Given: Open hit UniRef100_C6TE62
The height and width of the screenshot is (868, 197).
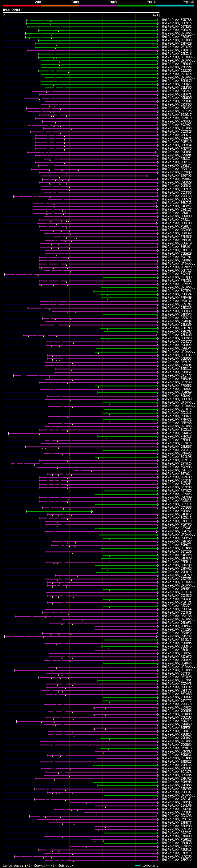Looking at the screenshot, I should [x=176, y=26].
